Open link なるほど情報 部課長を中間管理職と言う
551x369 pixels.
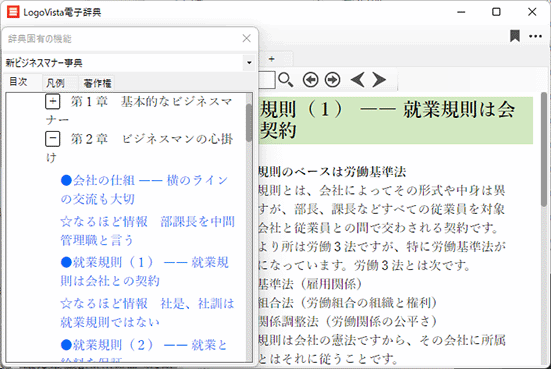(148, 231)
